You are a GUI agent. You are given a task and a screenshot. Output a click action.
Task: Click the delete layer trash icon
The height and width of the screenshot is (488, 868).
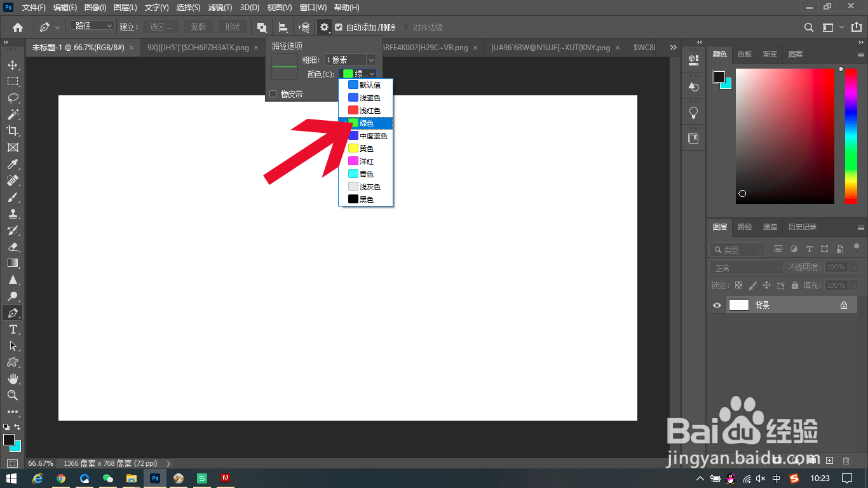coord(846,460)
